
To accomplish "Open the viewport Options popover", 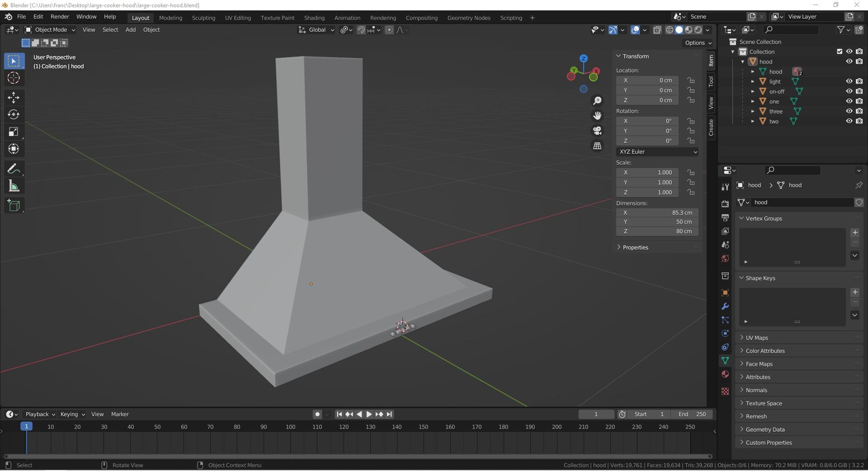I will pos(698,43).
